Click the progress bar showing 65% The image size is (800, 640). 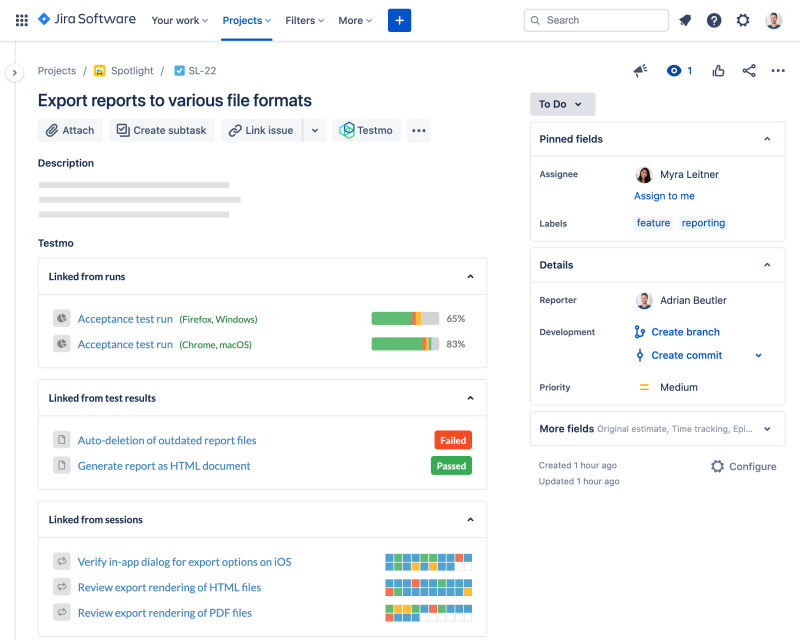(405, 319)
